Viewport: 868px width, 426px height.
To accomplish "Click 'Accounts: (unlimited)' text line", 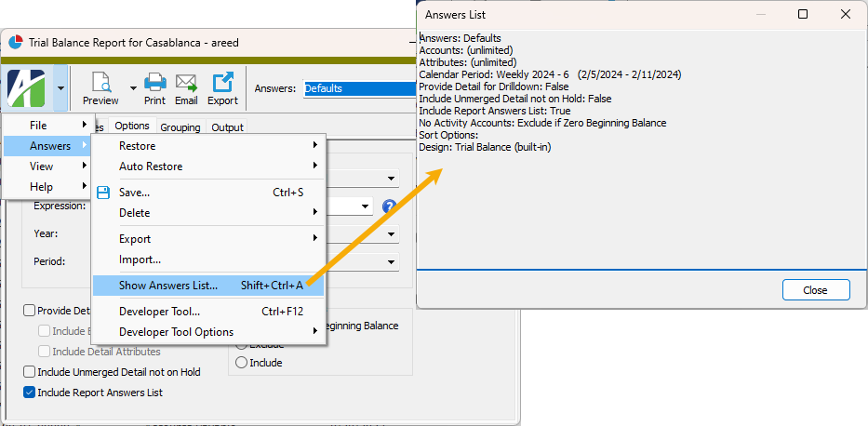I will [x=466, y=50].
